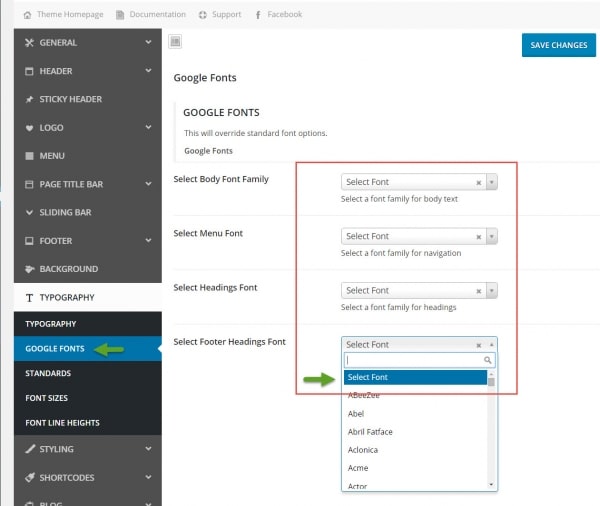Click the Typography T icon

tap(29, 298)
